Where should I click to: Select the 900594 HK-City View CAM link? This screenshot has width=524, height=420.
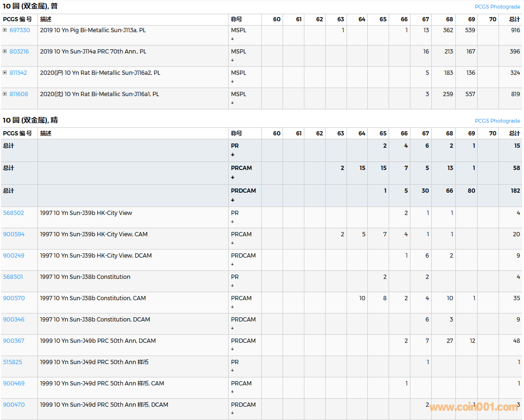tap(13, 234)
